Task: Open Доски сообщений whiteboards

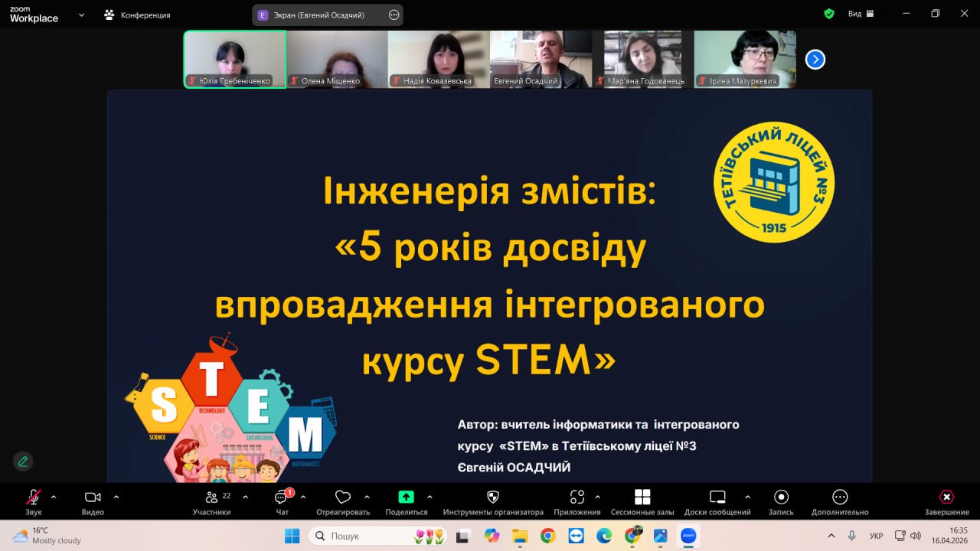Action: [x=717, y=498]
